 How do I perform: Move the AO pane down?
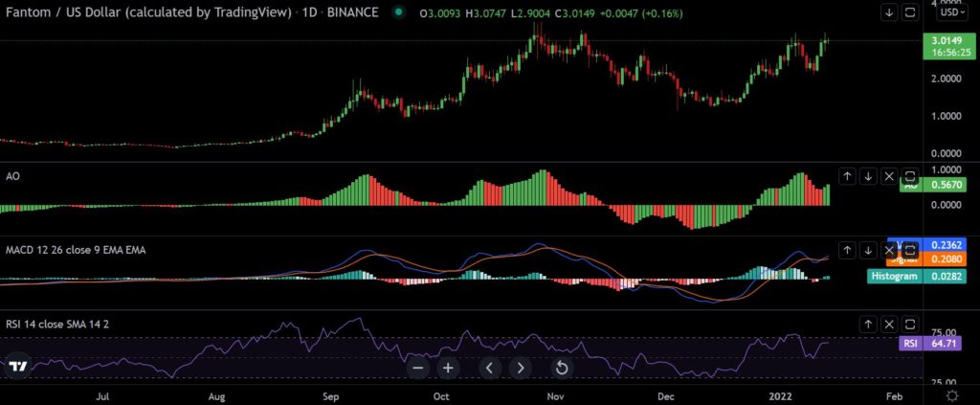click(868, 177)
